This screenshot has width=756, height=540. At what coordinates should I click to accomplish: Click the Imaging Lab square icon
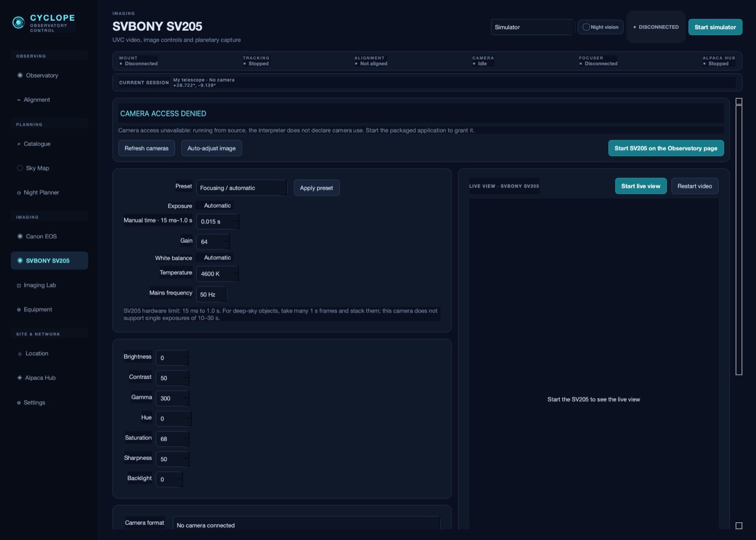[19, 285]
